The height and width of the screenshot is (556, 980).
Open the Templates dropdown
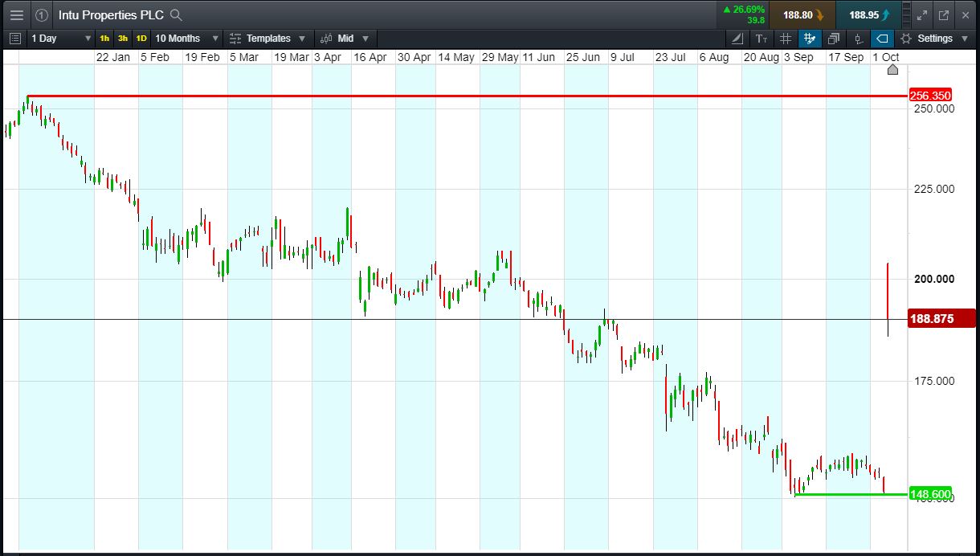pyautogui.click(x=267, y=38)
